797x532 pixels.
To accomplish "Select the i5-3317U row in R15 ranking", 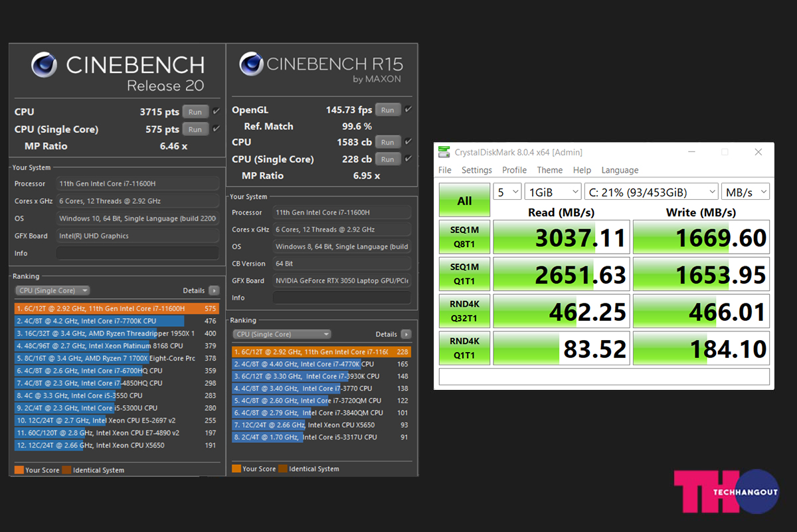I will (321, 437).
